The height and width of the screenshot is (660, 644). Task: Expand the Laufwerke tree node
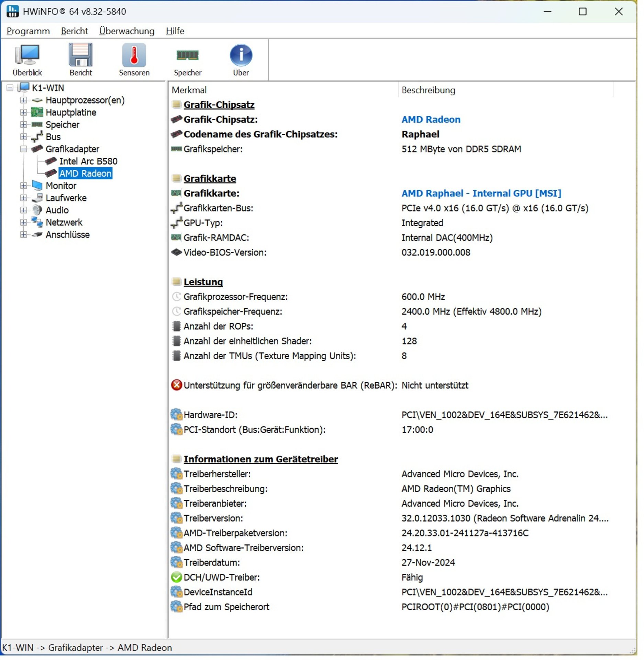(x=24, y=198)
